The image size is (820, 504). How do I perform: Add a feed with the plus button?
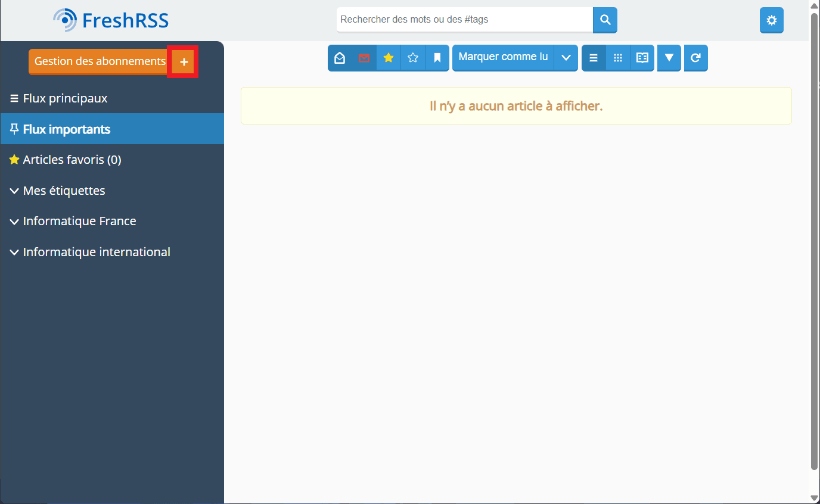tap(184, 61)
